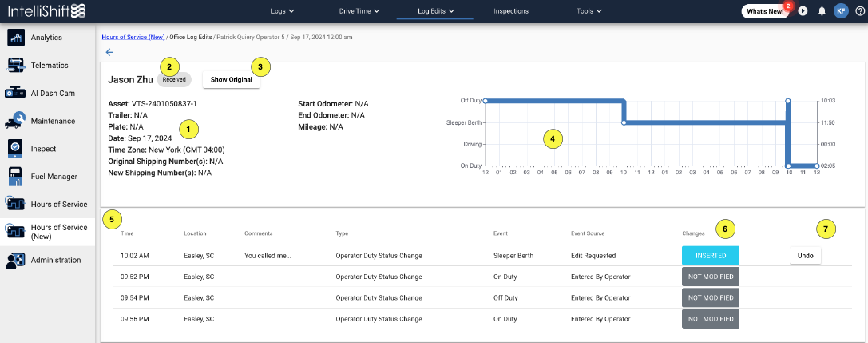Click NOT MODIFIED badge for 09:54 PM row
This screenshot has width=868, height=343.
(x=710, y=298)
